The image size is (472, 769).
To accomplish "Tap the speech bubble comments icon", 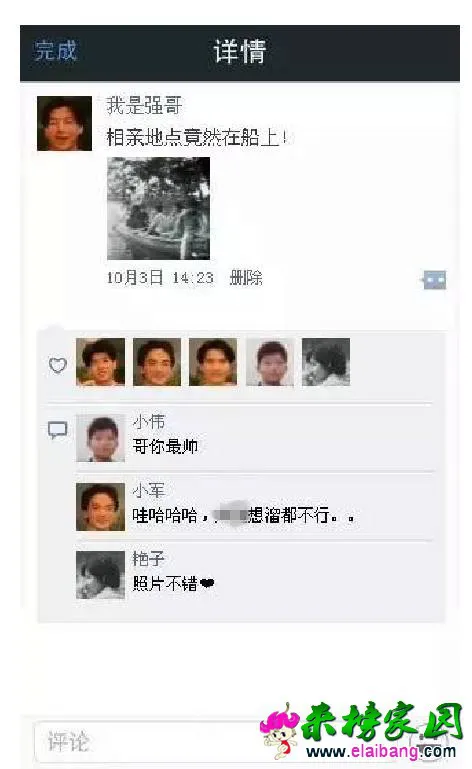I will click(x=57, y=431).
